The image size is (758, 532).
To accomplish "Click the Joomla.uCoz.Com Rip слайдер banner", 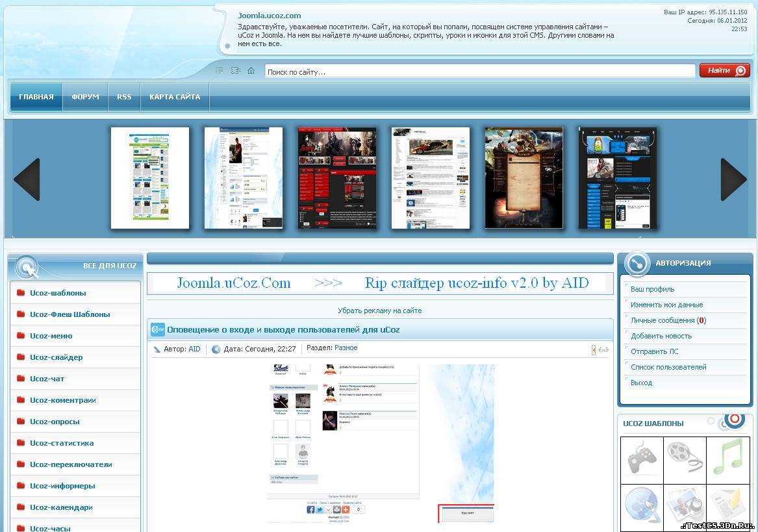I will pyautogui.click(x=380, y=283).
